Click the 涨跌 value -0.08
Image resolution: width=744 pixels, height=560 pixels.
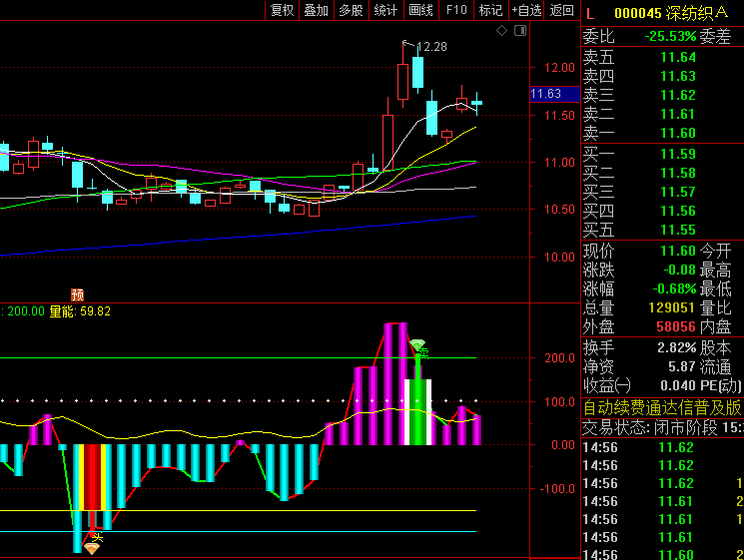pyautogui.click(x=679, y=270)
